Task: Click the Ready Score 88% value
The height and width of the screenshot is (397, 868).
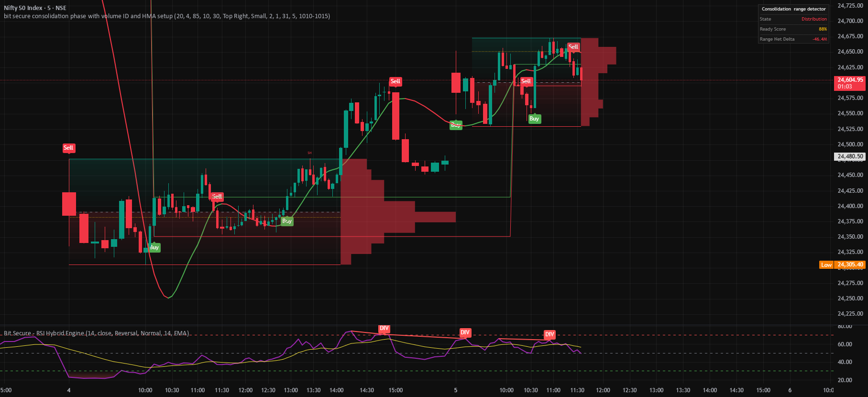Action: 823,29
